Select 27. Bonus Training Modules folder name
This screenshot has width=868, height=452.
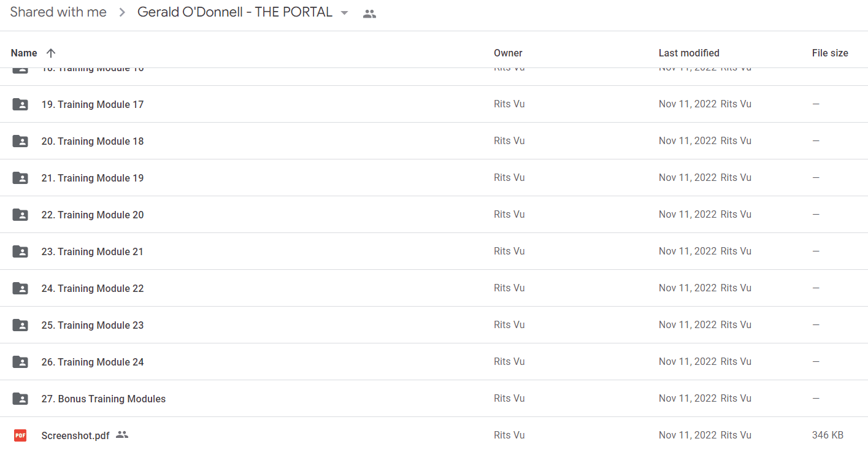point(104,399)
